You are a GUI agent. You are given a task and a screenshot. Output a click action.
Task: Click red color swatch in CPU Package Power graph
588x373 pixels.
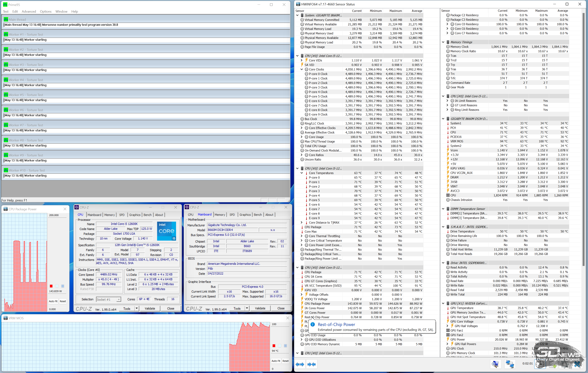click(x=51, y=286)
